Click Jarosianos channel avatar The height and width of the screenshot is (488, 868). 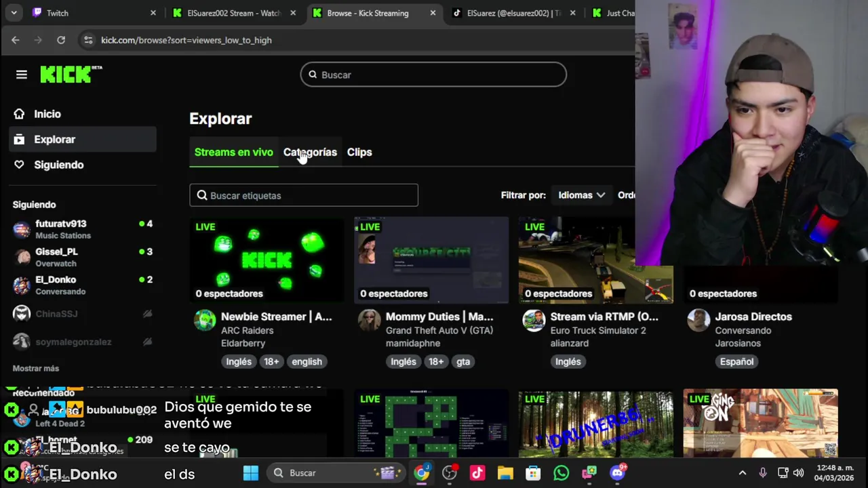[698, 320]
